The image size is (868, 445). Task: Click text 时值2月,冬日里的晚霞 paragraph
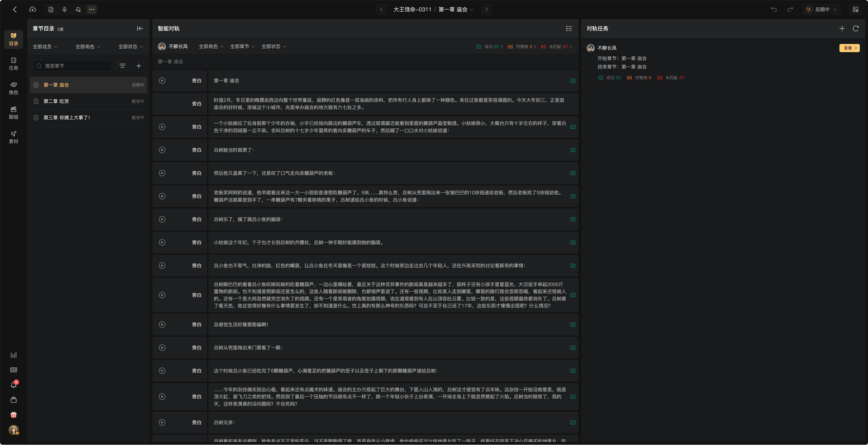pos(389,104)
